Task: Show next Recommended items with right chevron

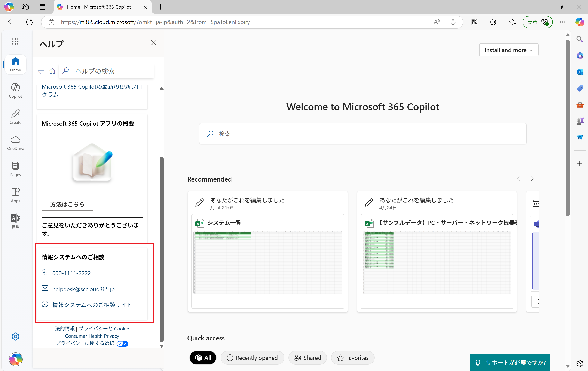Action: pyautogui.click(x=532, y=179)
